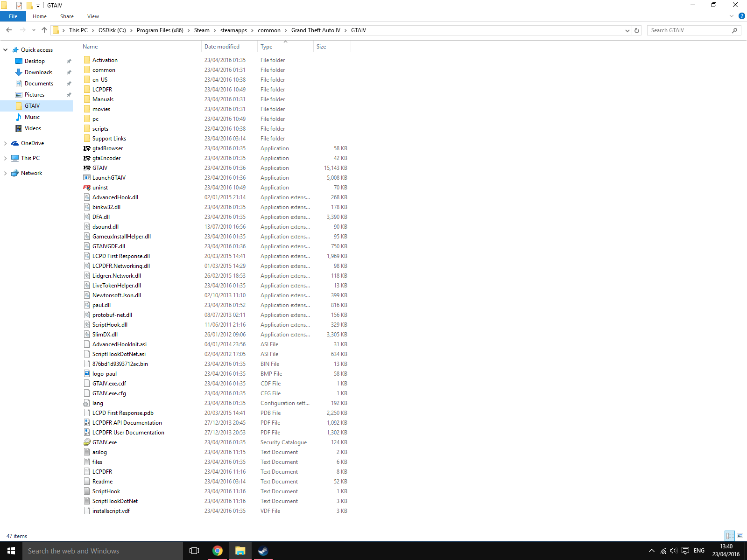
Task: Open the Recent locations dropdown arrow
Action: 34,30
